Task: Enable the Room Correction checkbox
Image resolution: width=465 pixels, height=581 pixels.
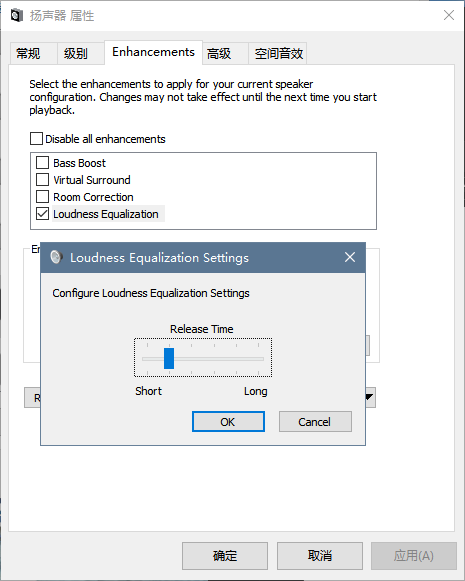Action: (x=42, y=196)
